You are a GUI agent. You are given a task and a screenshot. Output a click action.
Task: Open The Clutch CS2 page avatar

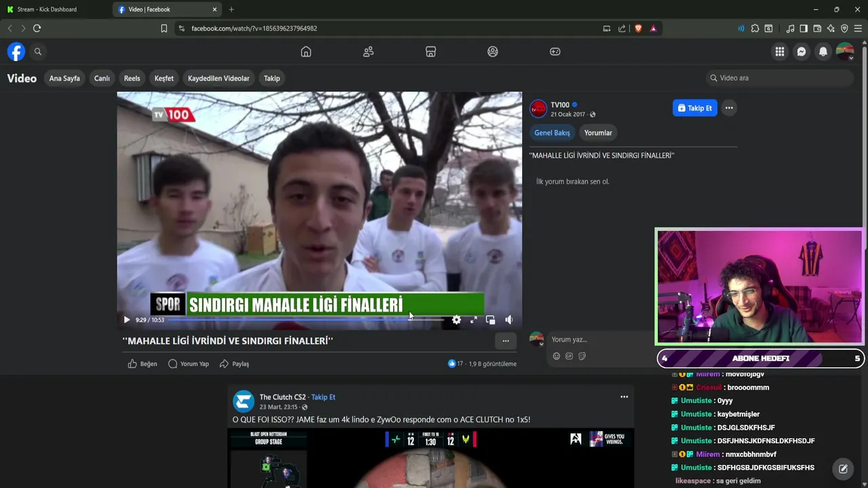[x=243, y=401]
